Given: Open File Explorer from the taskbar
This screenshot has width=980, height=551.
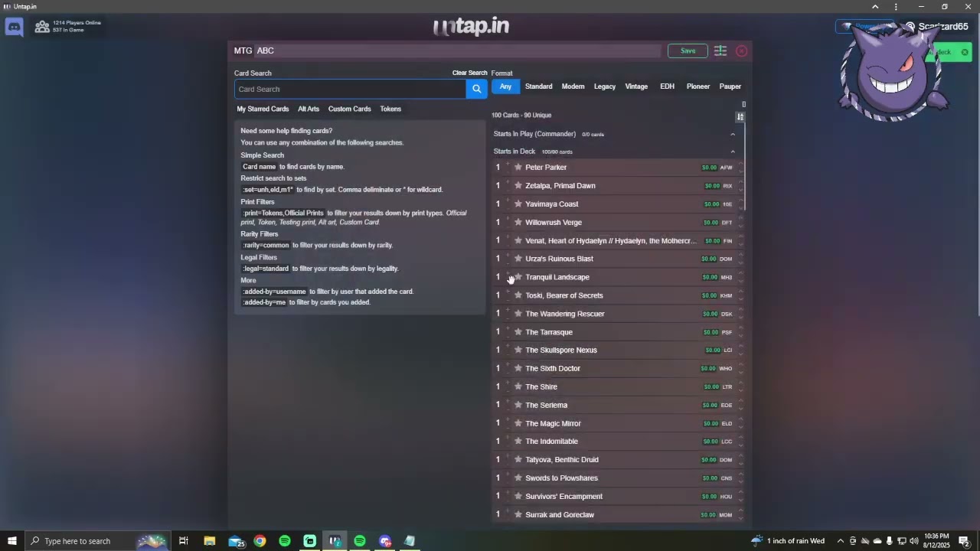Looking at the screenshot, I should pos(209,541).
